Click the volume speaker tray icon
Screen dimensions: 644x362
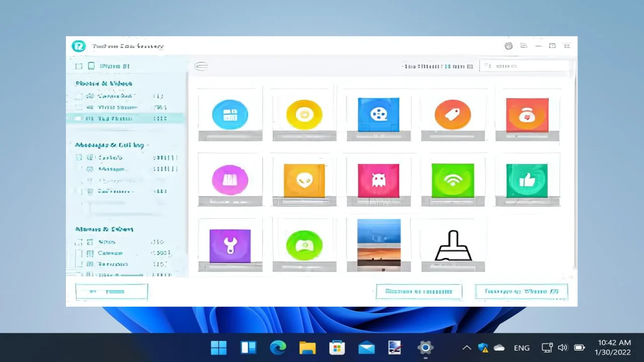pos(562,347)
